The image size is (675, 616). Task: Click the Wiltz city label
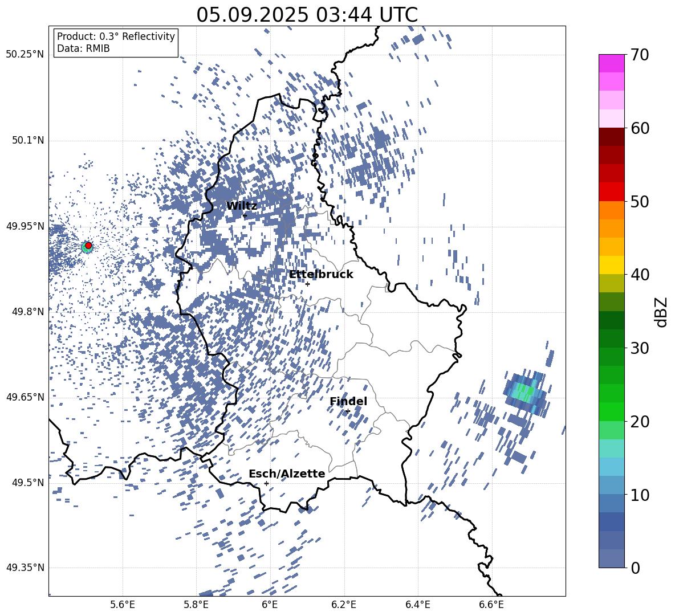pyautogui.click(x=242, y=206)
